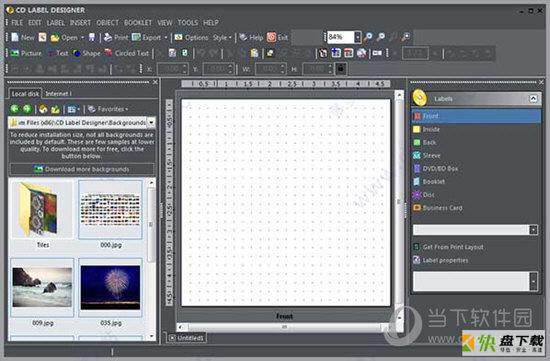550x361 pixels.
Task: Go back with the green left arrow
Action: point(14,109)
